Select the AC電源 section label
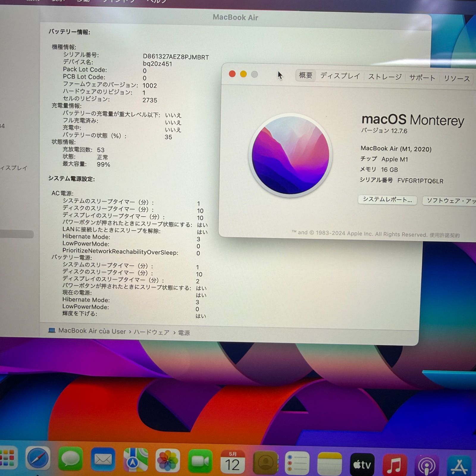 [x=62, y=193]
